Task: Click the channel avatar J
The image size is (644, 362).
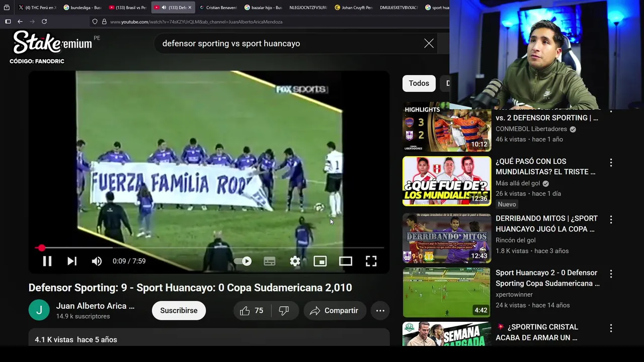Action: click(39, 310)
